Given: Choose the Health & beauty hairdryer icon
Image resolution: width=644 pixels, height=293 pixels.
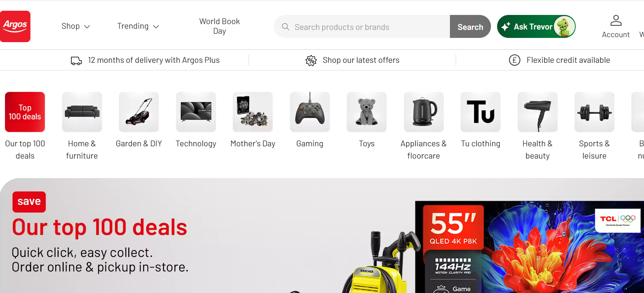Looking at the screenshot, I should (537, 112).
